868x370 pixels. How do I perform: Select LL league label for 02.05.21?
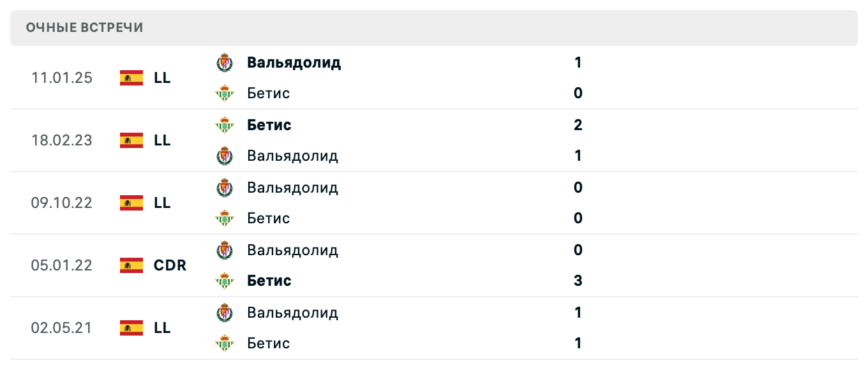[162, 328]
